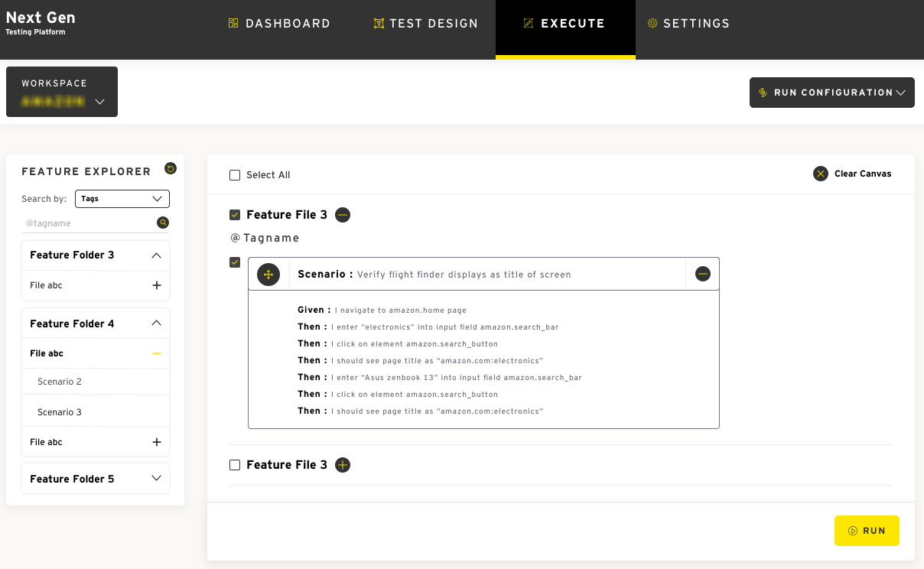Toggle the Select All checkbox

pos(235,175)
